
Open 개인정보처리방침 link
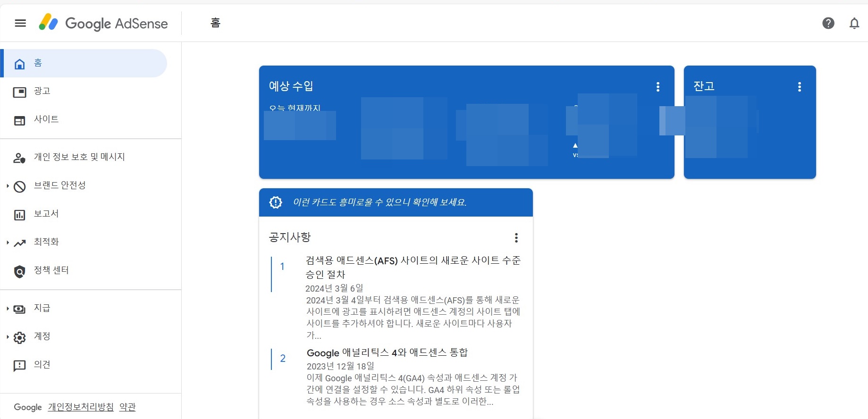81,407
